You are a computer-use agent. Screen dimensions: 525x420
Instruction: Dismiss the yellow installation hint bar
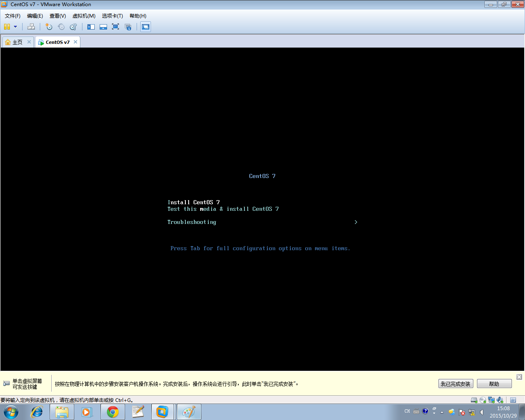pos(519,377)
